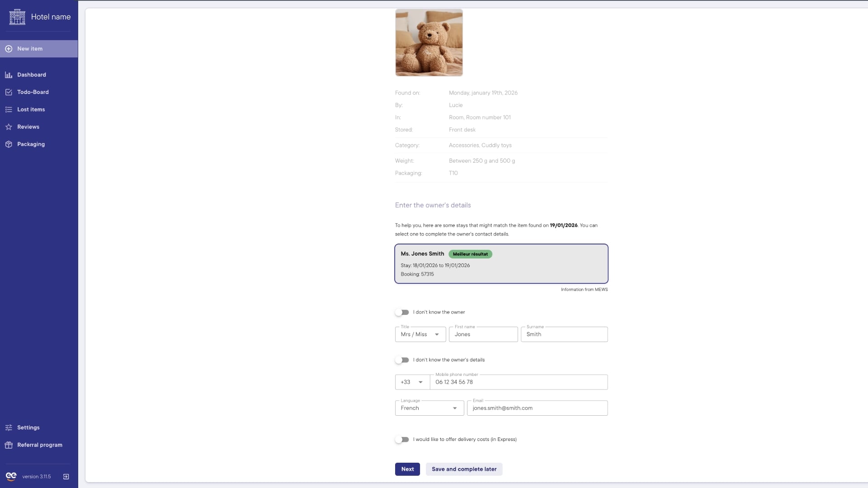Click the Dashboard bar chart icon
The width and height of the screenshot is (868, 488).
pyautogui.click(x=9, y=75)
